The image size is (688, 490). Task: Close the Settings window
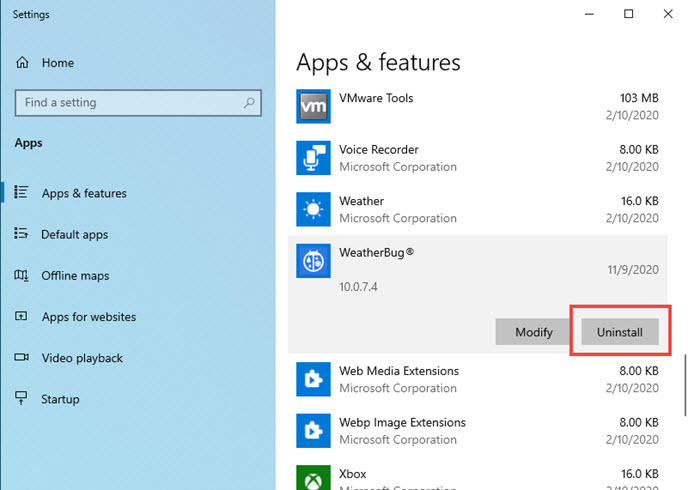click(668, 14)
